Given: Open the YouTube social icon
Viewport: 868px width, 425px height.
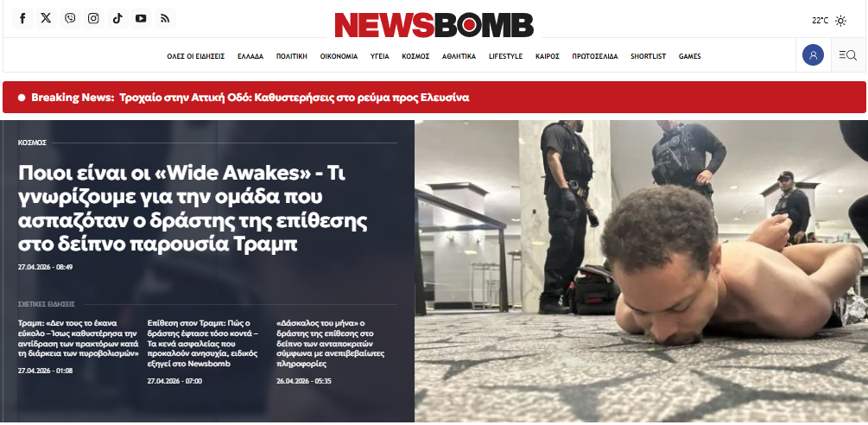Looking at the screenshot, I should point(141,19).
